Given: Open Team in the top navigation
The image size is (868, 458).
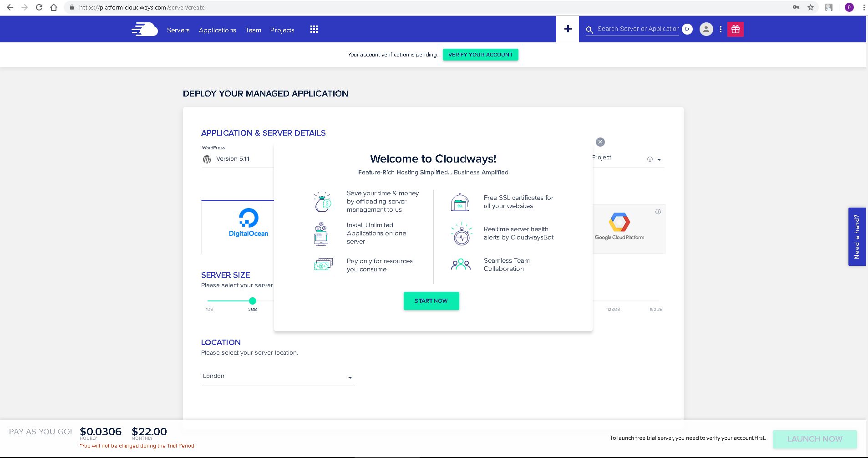Looking at the screenshot, I should 253,30.
